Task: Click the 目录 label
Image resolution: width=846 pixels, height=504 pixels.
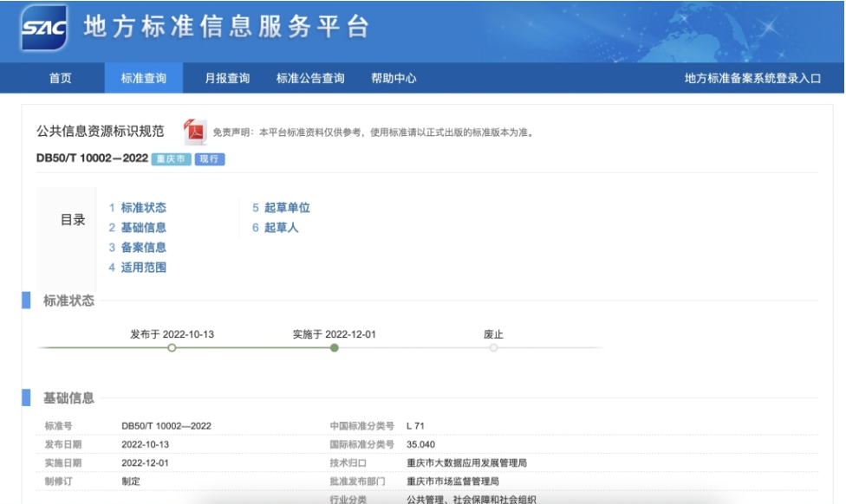Action: click(73, 219)
